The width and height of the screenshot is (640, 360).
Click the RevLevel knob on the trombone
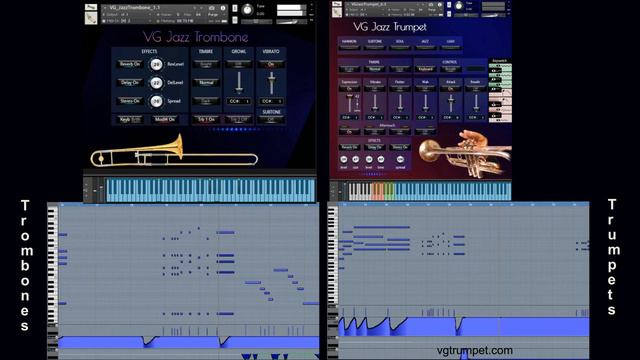pyautogui.click(x=156, y=64)
